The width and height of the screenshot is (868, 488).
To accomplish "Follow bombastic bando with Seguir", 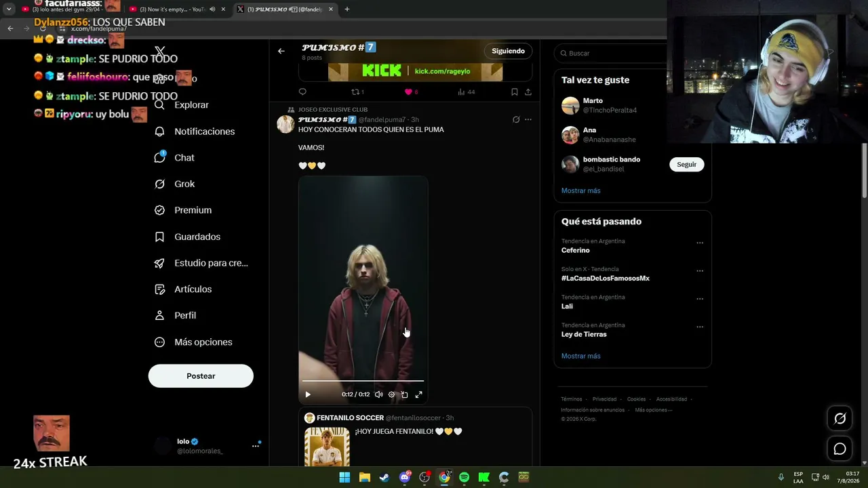I will pos(686,165).
